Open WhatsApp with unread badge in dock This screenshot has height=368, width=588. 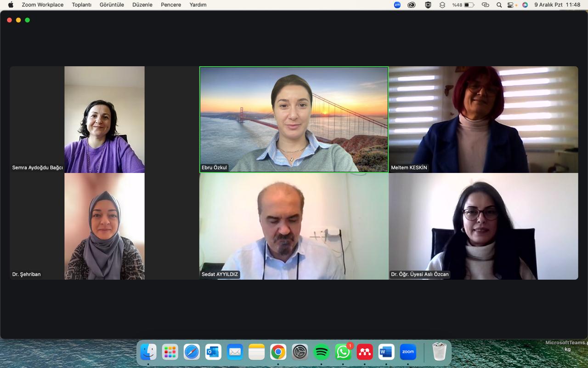tap(343, 352)
